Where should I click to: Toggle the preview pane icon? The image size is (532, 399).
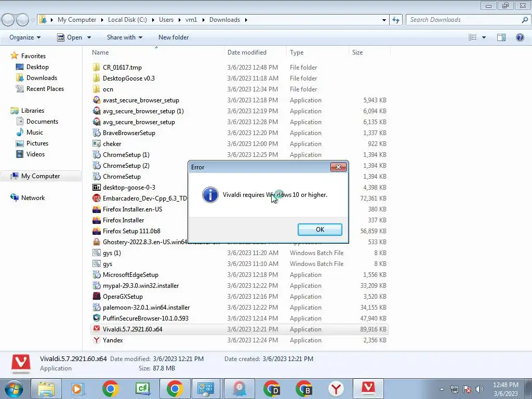501,37
